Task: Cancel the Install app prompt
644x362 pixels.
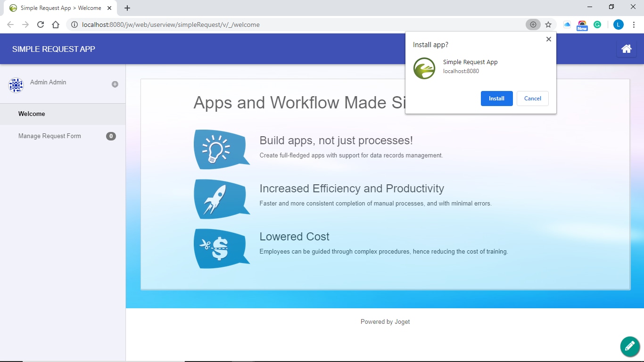Action: [532, 99]
